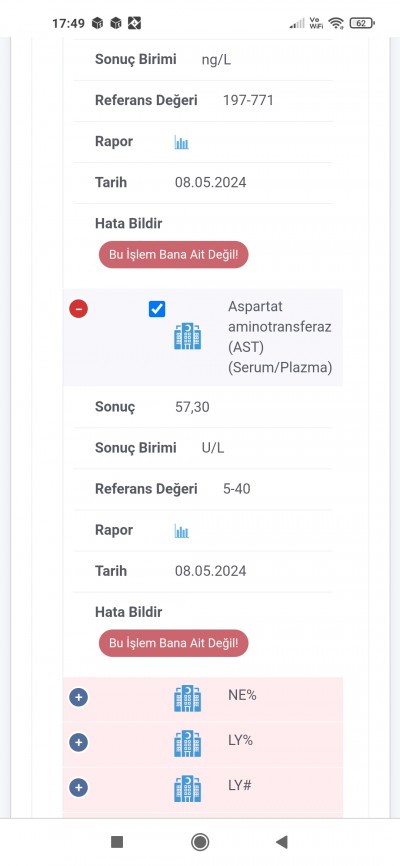Click upper 'Bu İşlem Bana Ait Değil!' button

(173, 255)
